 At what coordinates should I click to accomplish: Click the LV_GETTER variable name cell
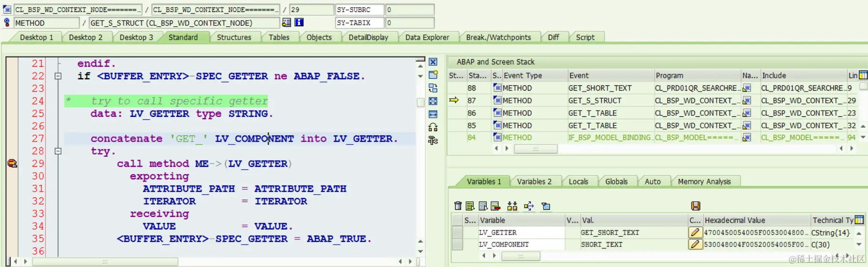click(x=522, y=232)
